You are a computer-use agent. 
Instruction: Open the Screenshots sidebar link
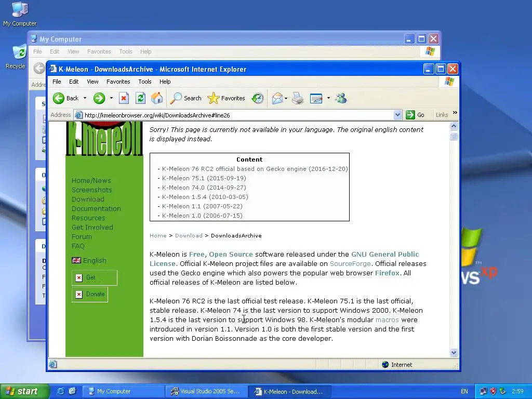click(x=91, y=190)
